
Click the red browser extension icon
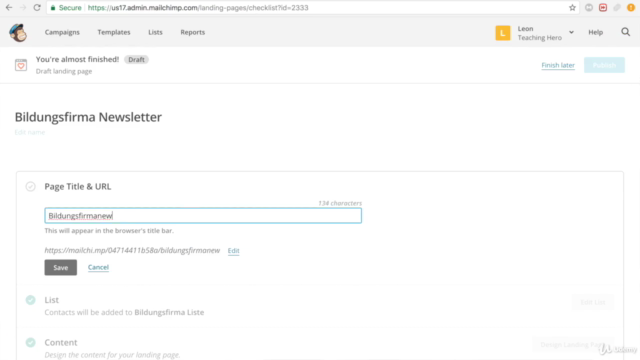click(603, 7)
